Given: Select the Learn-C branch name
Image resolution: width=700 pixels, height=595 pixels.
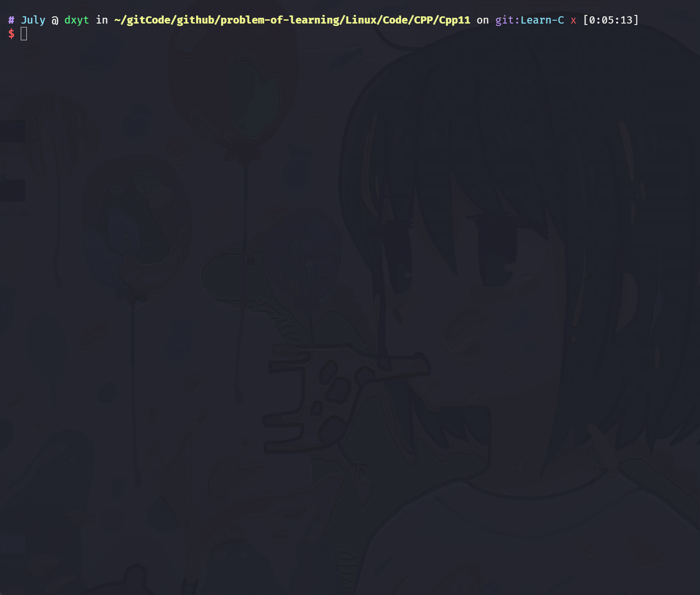Looking at the screenshot, I should point(542,20).
